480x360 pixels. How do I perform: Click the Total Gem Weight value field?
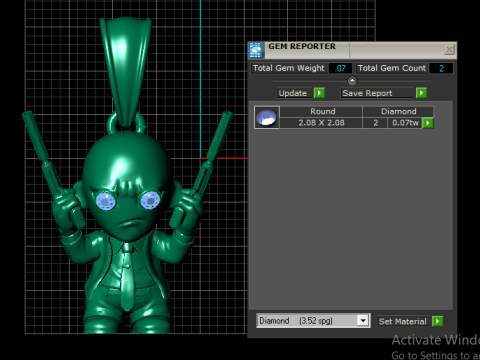(340, 68)
